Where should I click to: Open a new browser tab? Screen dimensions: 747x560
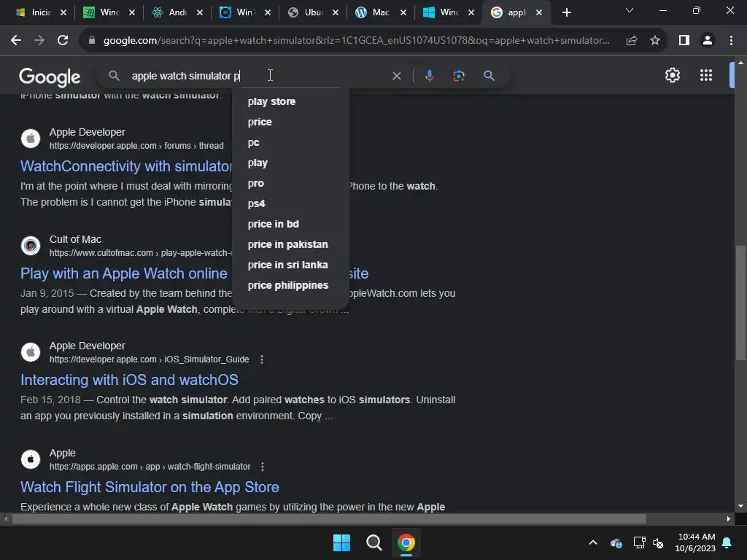click(566, 13)
